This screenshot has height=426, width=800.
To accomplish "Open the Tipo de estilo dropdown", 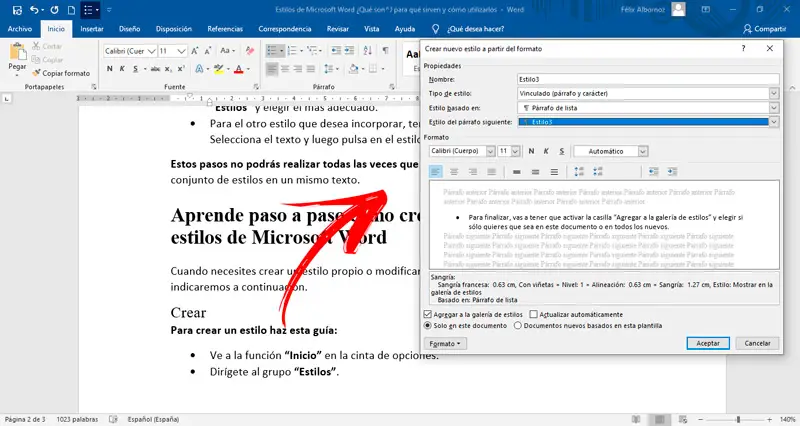I will [x=774, y=93].
